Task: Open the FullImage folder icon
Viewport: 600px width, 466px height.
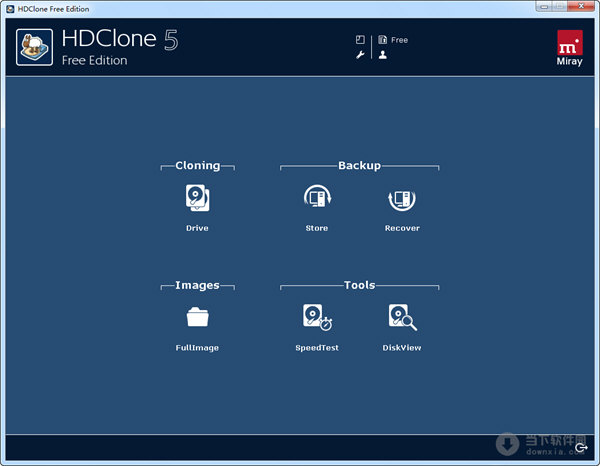Action: 197,317
